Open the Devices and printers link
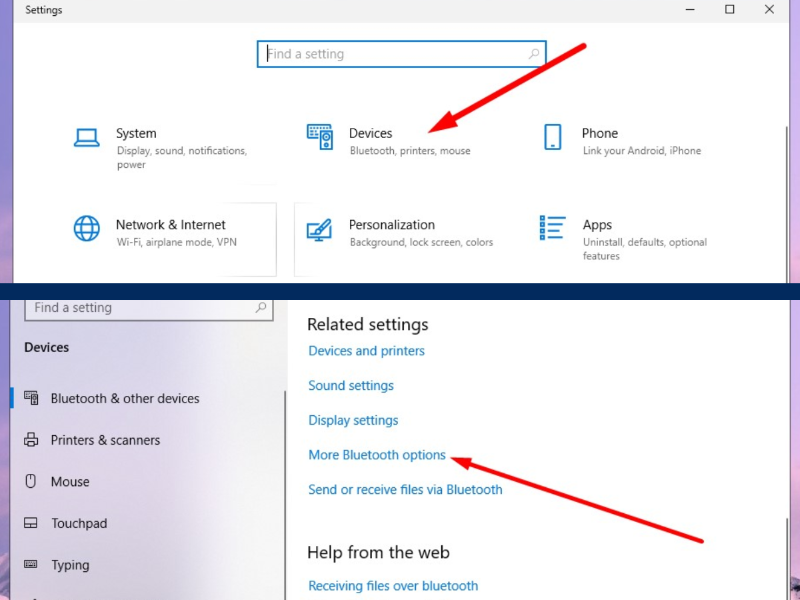This screenshot has width=800, height=600. coord(366,351)
